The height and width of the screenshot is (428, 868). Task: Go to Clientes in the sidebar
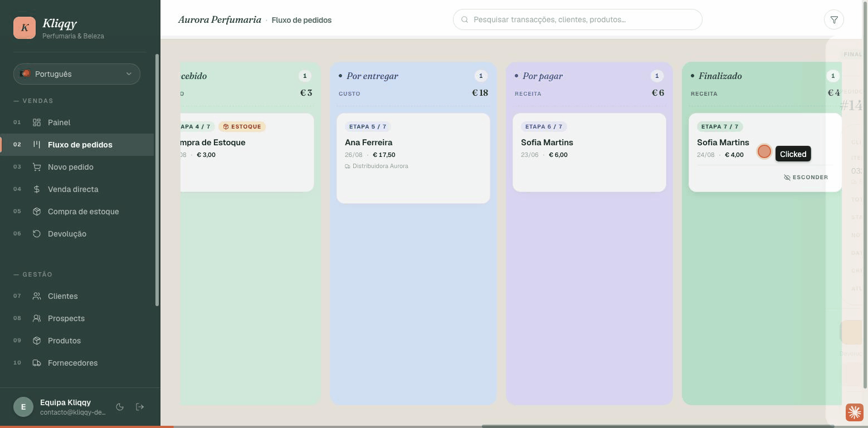[x=77, y=296]
